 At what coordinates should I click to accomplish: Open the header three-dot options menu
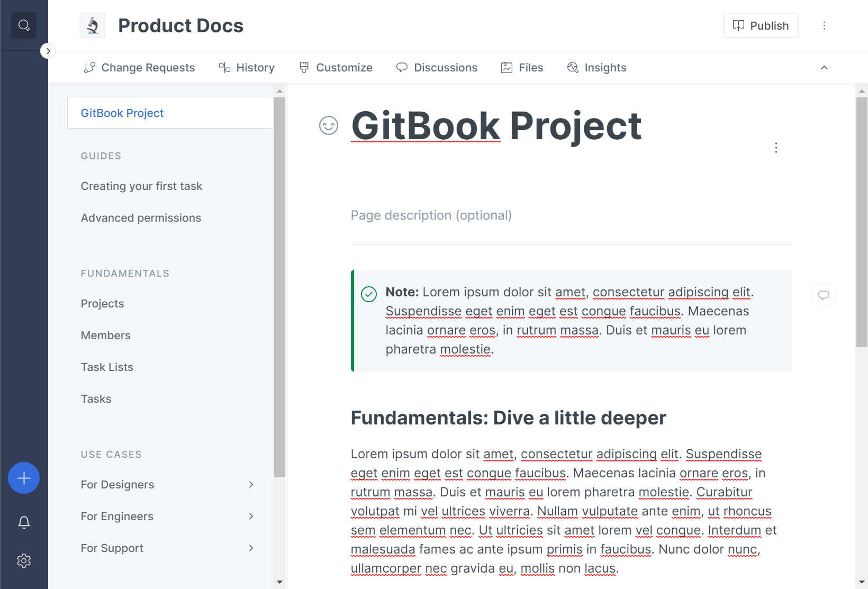point(824,25)
